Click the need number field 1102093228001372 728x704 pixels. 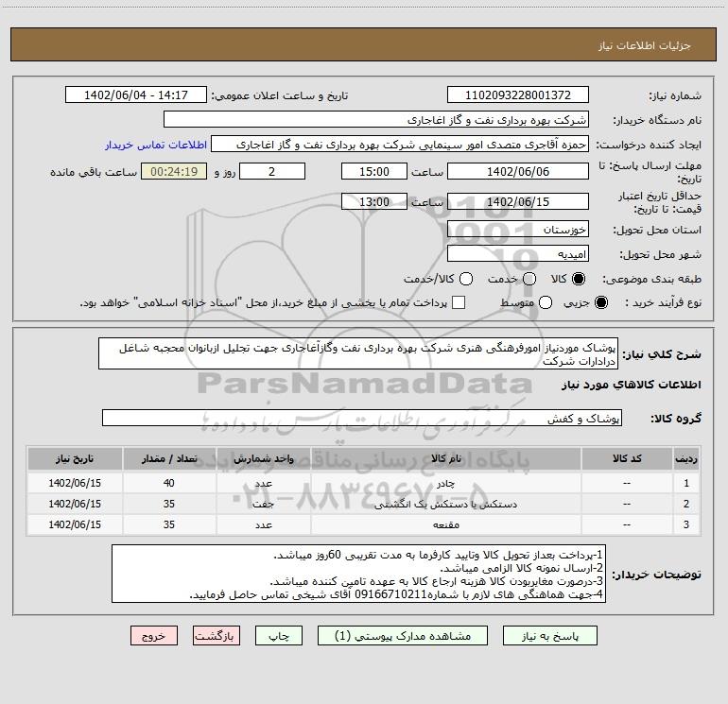[518, 94]
